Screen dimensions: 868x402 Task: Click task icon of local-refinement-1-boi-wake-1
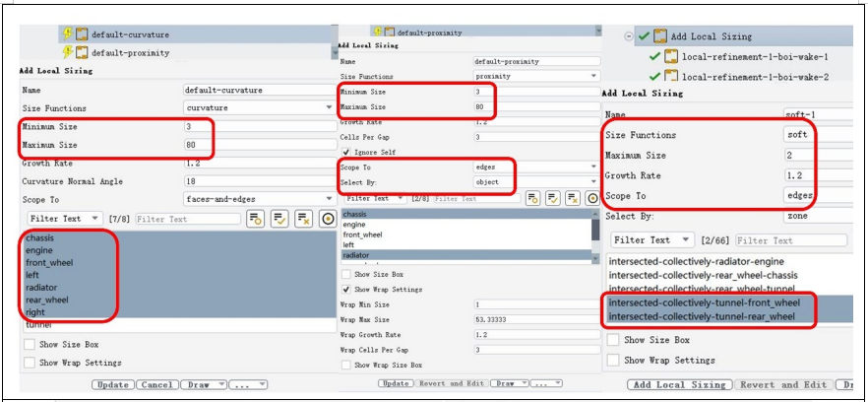[x=670, y=56]
